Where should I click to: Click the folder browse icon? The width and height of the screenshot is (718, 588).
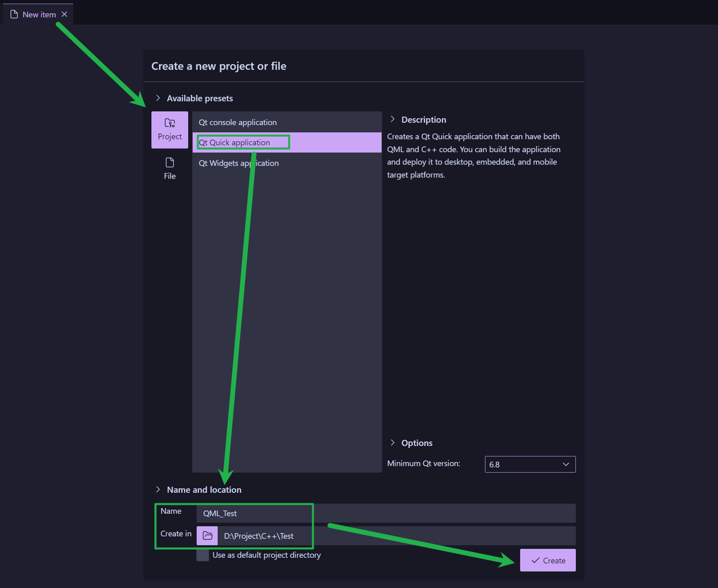(207, 536)
